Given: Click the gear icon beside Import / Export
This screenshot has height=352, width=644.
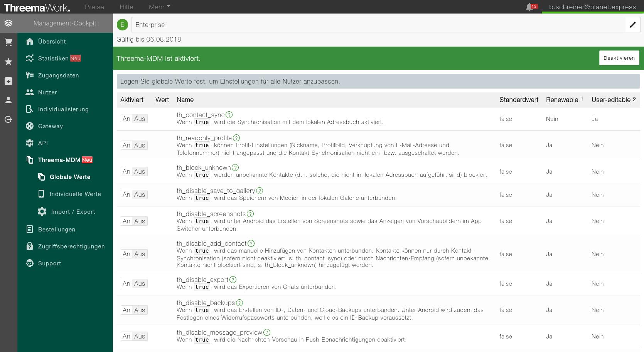Looking at the screenshot, I should 42,211.
